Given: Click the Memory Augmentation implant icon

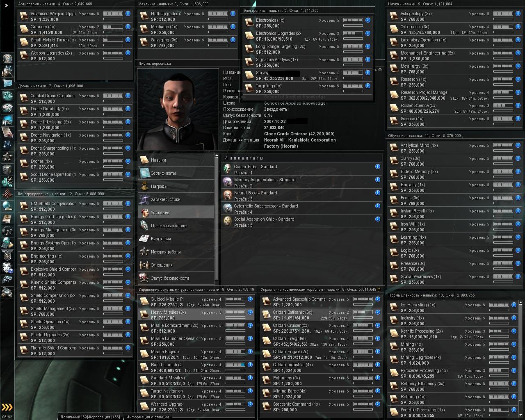Looking at the screenshot, I should (227, 182).
